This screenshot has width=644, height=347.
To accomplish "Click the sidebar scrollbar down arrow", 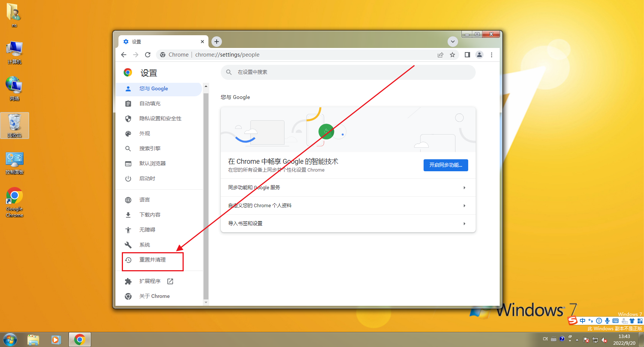I will (206, 302).
